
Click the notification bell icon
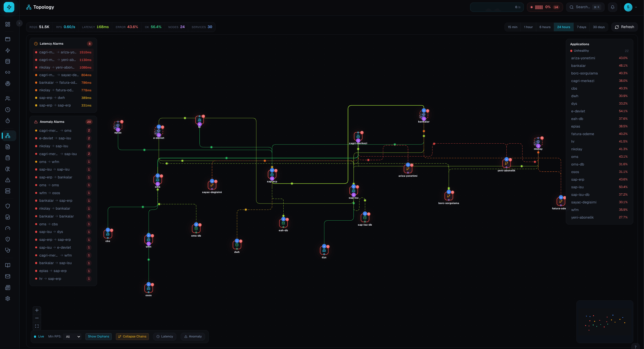(612, 7)
